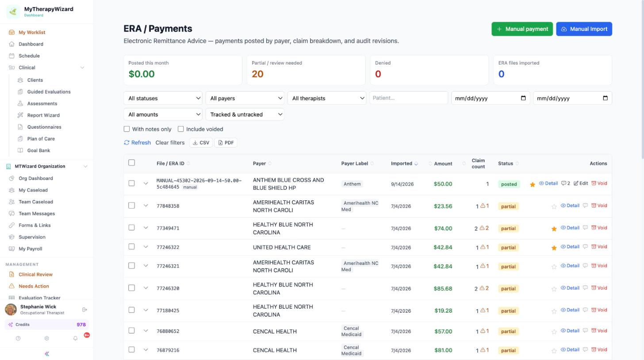This screenshot has width=644, height=360.
Task: Open My Payroll in sidebar
Action: (31, 249)
